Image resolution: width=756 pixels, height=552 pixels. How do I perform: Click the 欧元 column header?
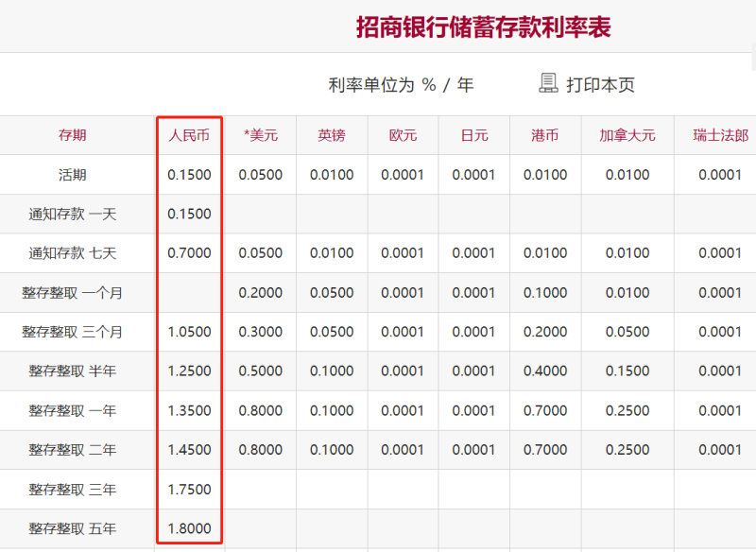coord(403,135)
